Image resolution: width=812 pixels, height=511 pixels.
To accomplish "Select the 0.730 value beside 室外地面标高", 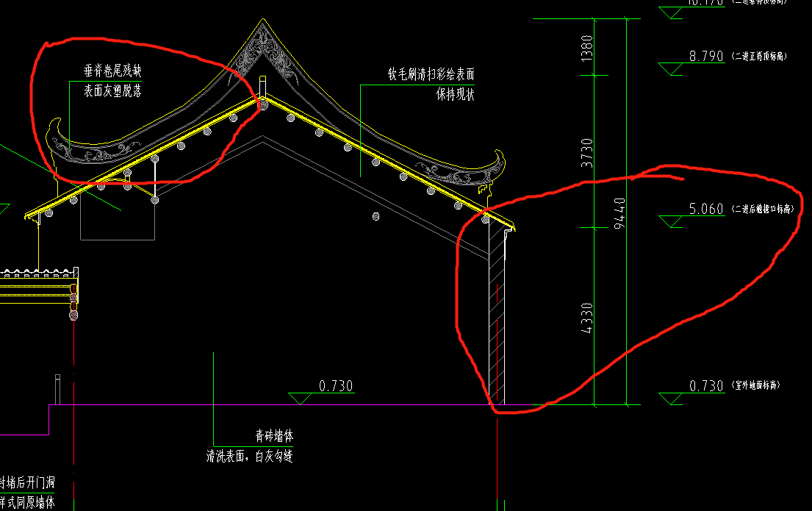I will [706, 385].
